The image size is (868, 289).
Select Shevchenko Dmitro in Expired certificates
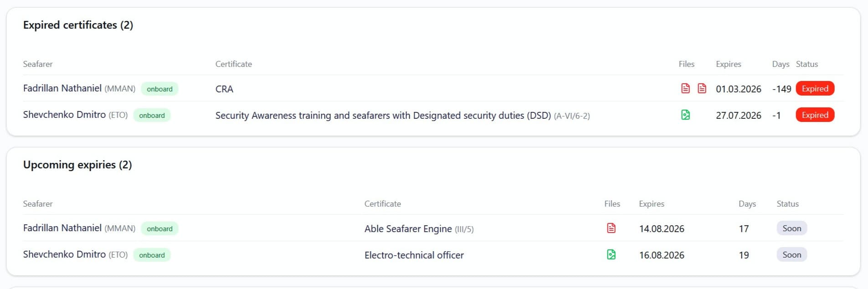pos(64,115)
